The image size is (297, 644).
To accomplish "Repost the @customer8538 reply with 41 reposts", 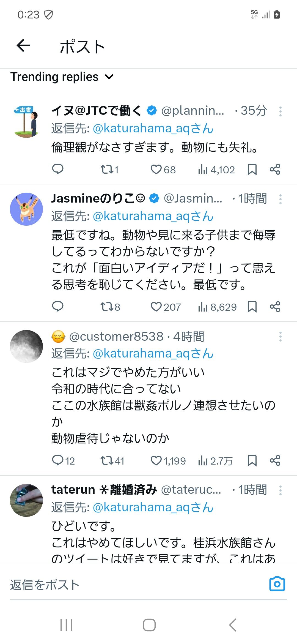I will click(x=112, y=461).
